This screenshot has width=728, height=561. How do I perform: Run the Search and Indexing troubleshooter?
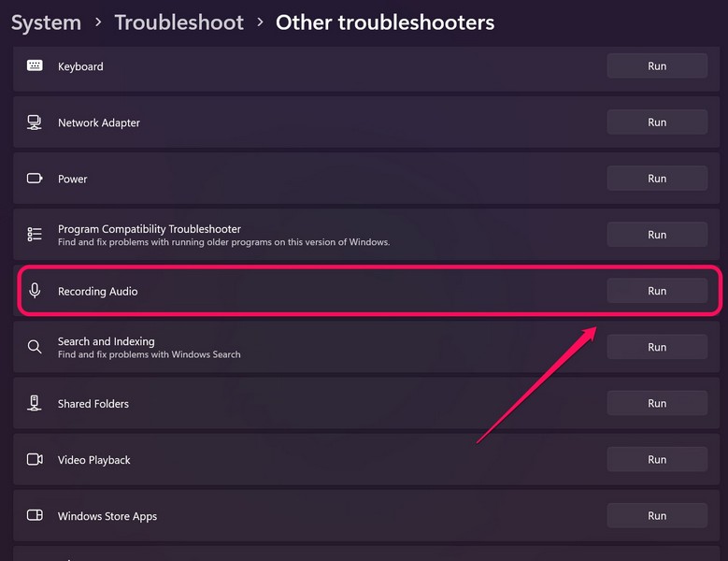657,347
